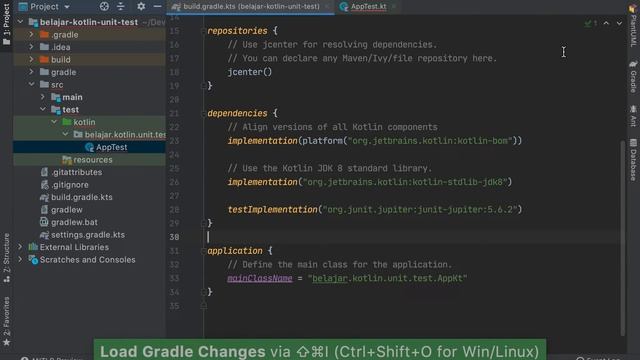The width and height of the screenshot is (640, 360).
Task: Collapse the kotlin test source folder
Action: pyautogui.click(x=54, y=122)
